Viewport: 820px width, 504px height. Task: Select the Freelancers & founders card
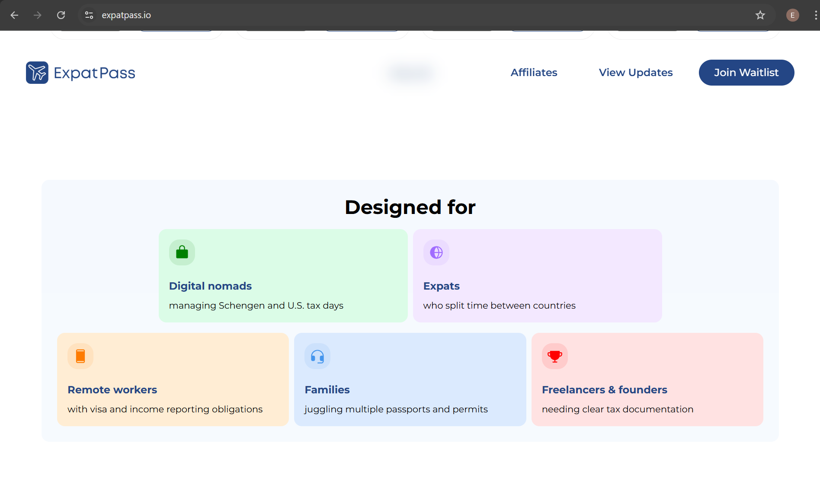click(x=647, y=380)
